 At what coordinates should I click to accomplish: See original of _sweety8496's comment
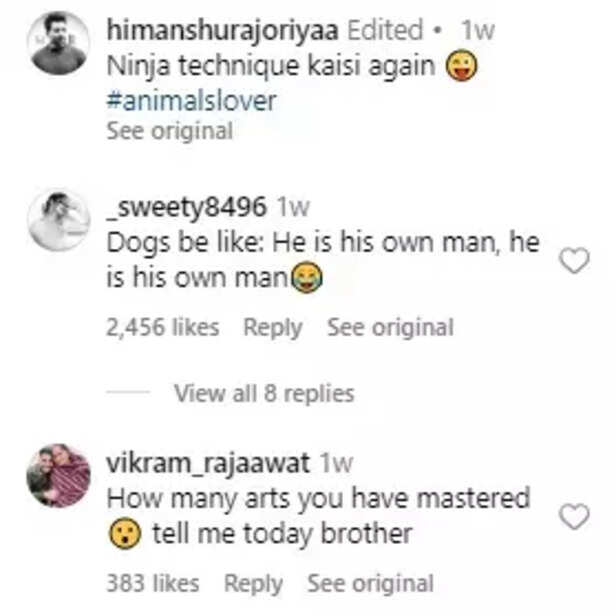click(390, 327)
